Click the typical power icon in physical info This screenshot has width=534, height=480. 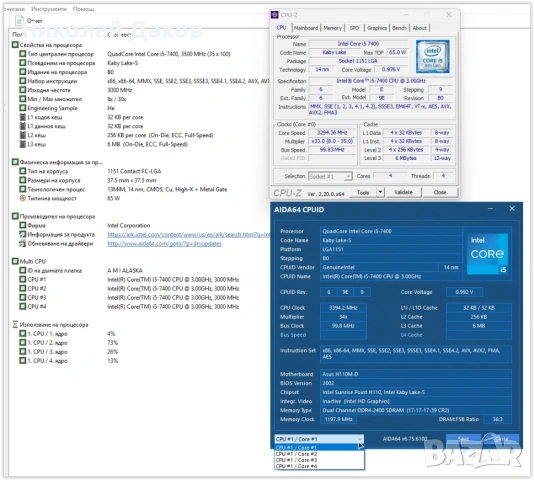tap(22, 198)
